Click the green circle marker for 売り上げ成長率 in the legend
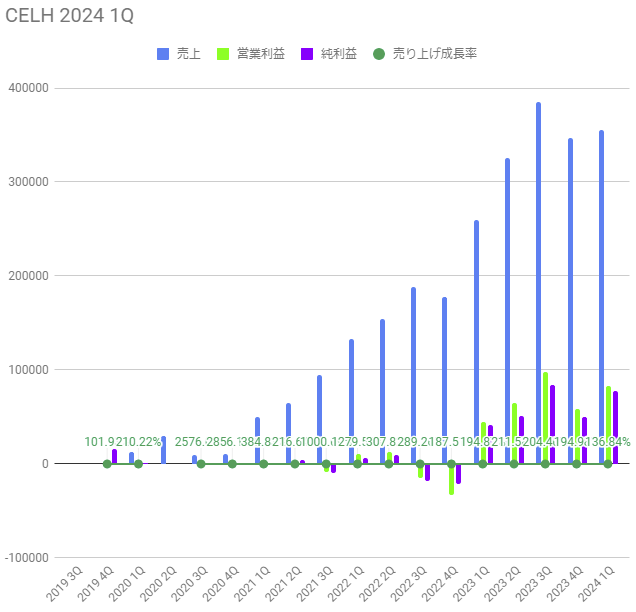The width and height of the screenshot is (636, 612). click(x=379, y=54)
